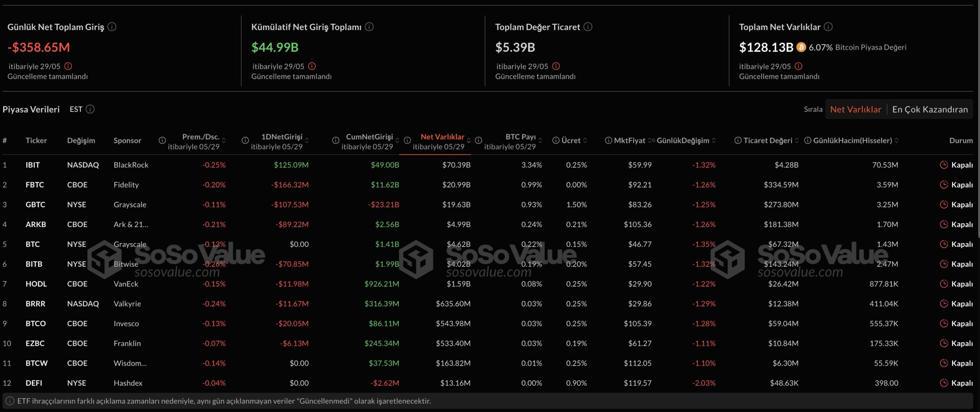Open the BRRR ticker link
Viewport: 980px width, 412px height.
click(x=35, y=304)
